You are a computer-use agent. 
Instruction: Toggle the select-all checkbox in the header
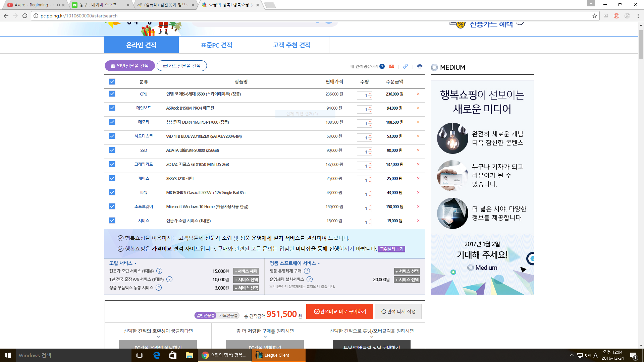(112, 82)
